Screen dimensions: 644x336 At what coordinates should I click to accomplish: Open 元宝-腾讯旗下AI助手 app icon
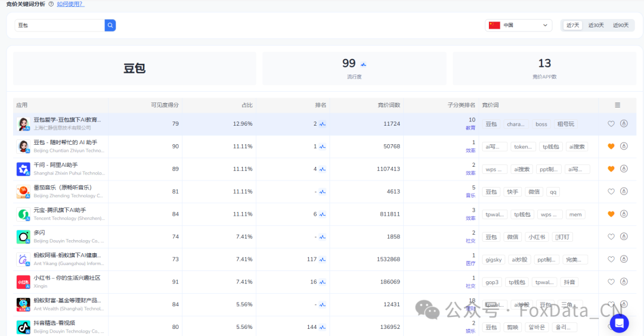point(23,214)
